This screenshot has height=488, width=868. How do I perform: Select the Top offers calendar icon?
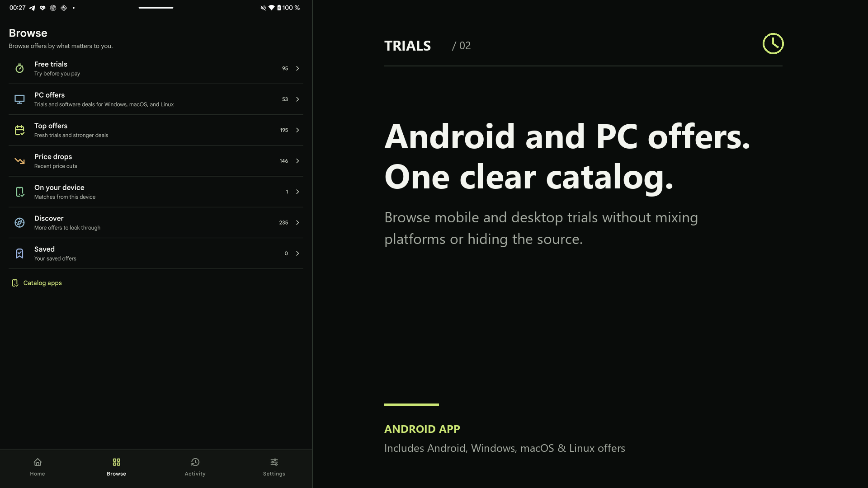(x=19, y=130)
